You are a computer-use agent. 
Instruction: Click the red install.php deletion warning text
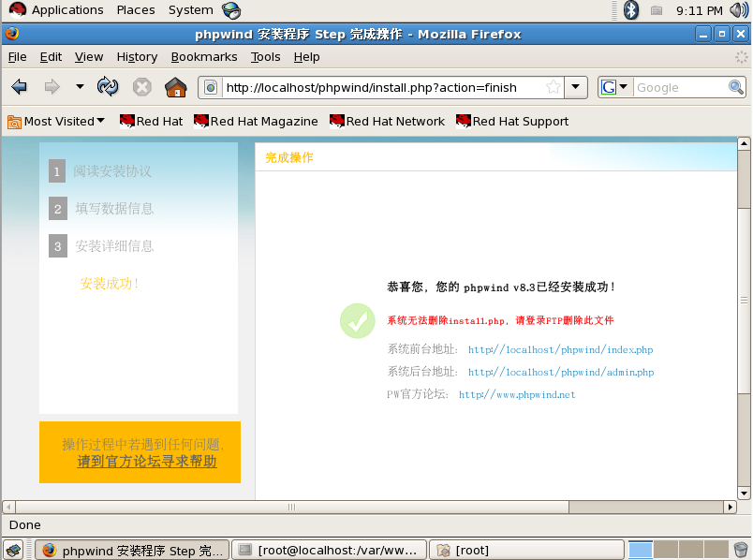click(x=500, y=320)
